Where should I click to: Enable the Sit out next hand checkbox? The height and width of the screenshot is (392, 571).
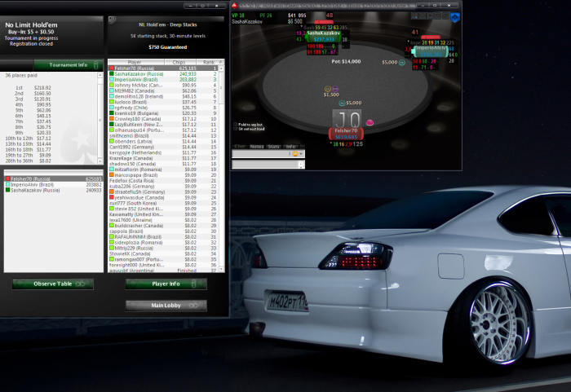(x=235, y=129)
